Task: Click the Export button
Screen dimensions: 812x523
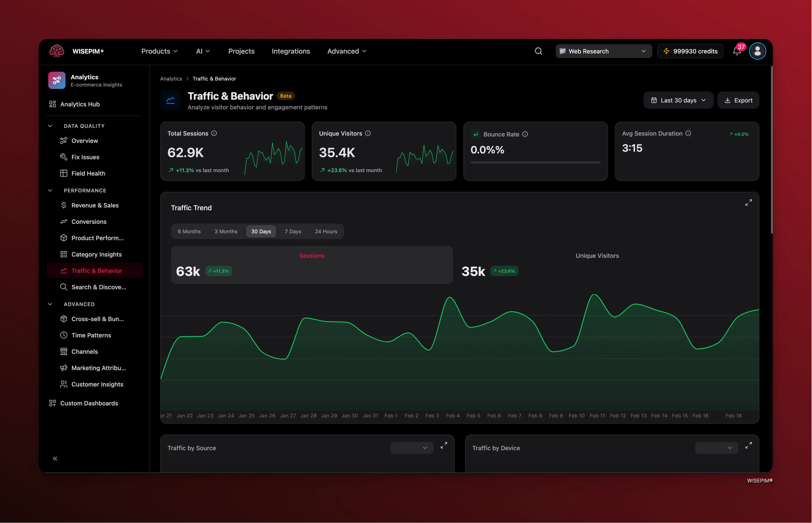Action: (738, 100)
